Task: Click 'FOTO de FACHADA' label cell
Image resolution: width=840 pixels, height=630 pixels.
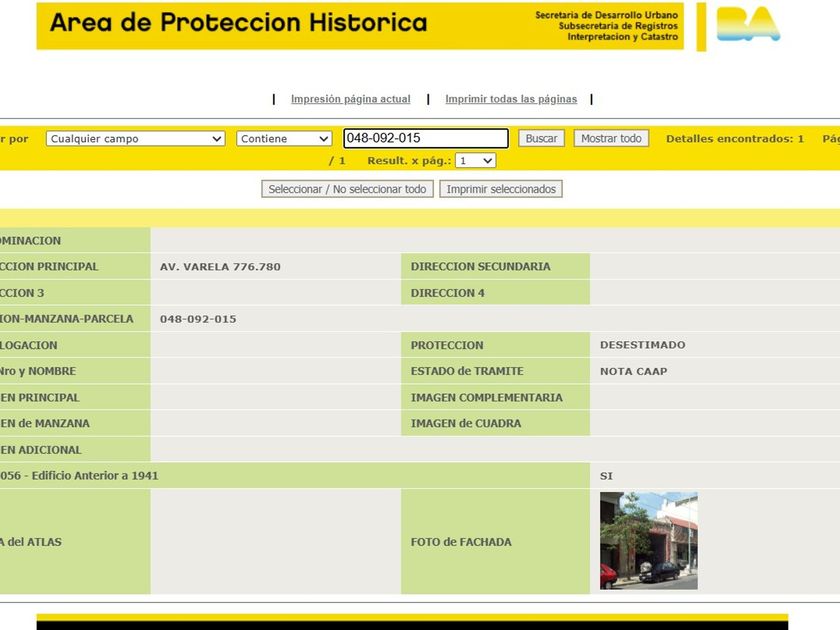Action: (496, 542)
